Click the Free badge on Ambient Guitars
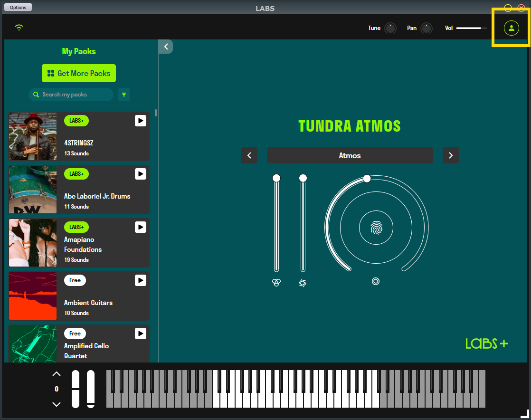 [75, 280]
